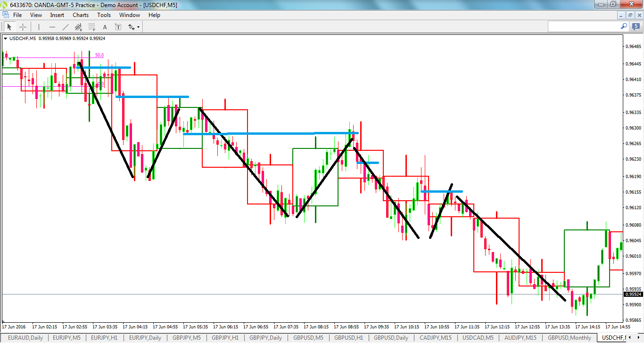Open the Tools menu
The image size is (644, 343).
104,15
